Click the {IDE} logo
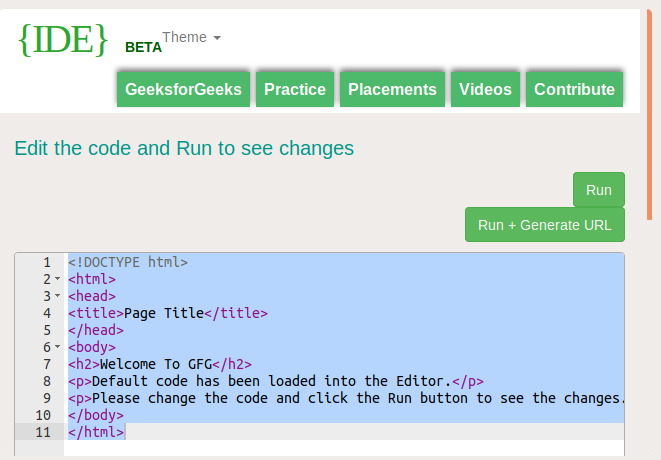This screenshot has width=661, height=460. pos(62,38)
